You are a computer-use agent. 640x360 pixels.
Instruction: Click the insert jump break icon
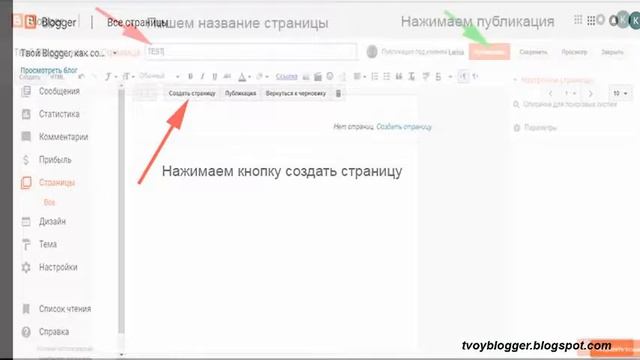(x=342, y=76)
